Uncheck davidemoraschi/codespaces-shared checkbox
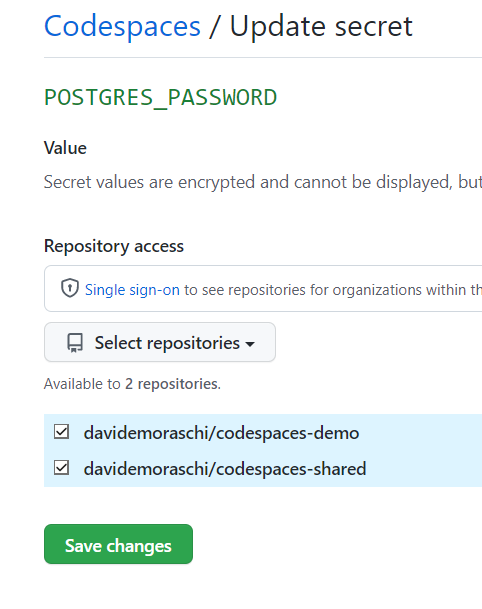The width and height of the screenshot is (482, 609). (61, 468)
